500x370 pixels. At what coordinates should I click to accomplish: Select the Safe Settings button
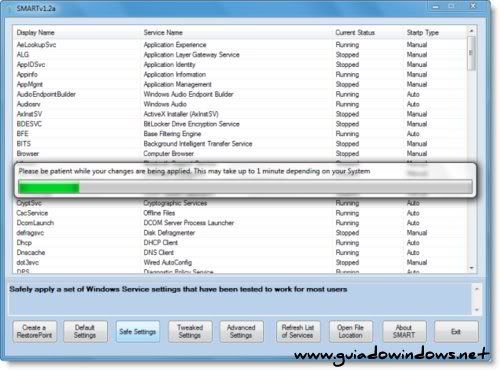pos(138,332)
